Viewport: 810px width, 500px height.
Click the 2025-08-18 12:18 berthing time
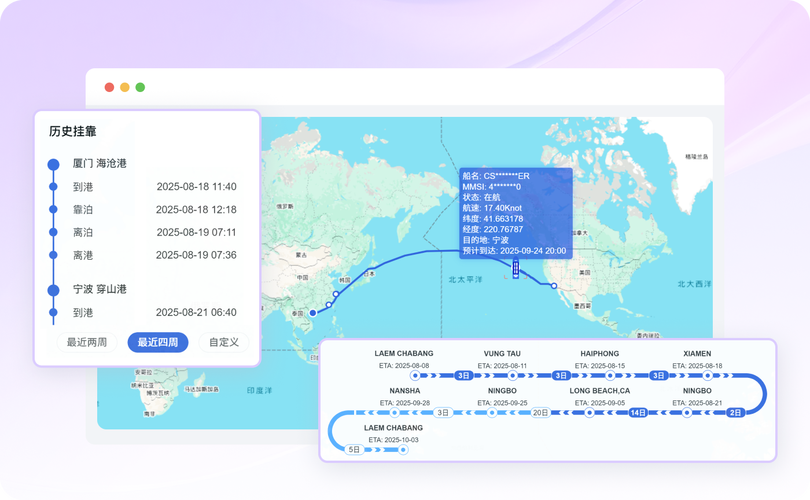tap(196, 209)
